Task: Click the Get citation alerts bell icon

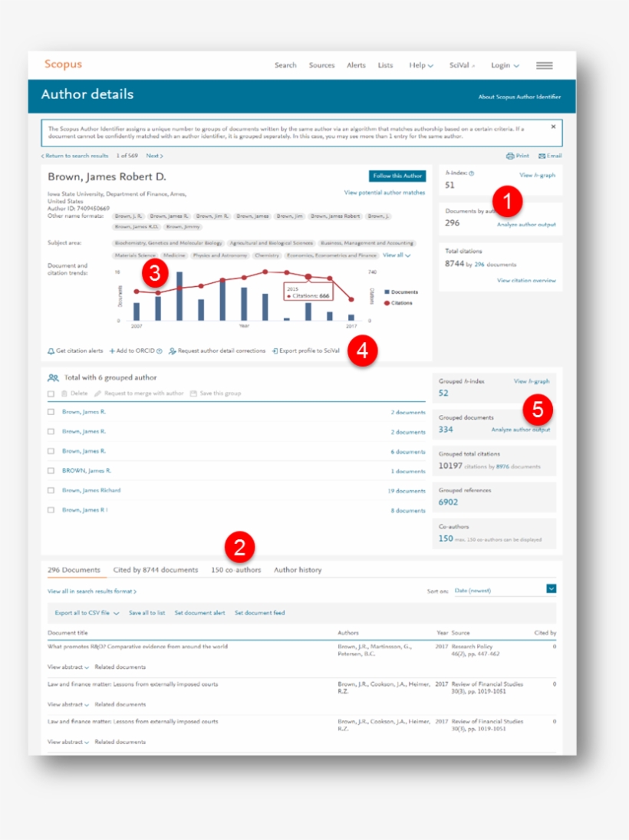Action: point(51,351)
